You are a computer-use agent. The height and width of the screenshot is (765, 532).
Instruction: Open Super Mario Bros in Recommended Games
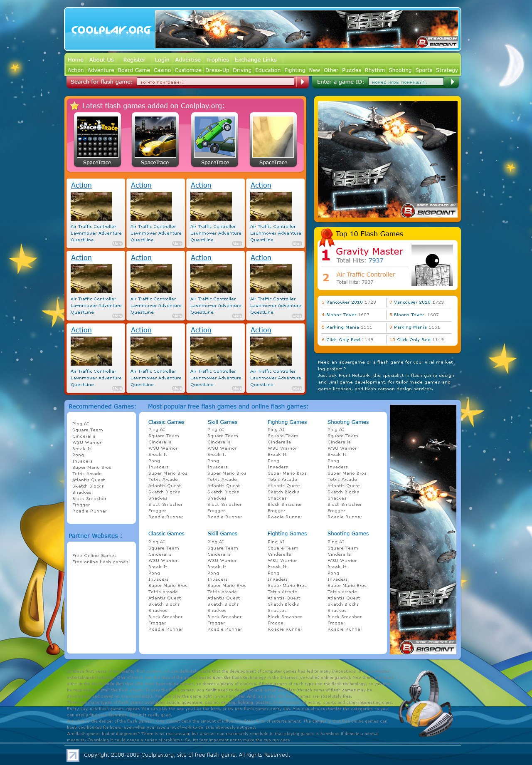click(92, 468)
